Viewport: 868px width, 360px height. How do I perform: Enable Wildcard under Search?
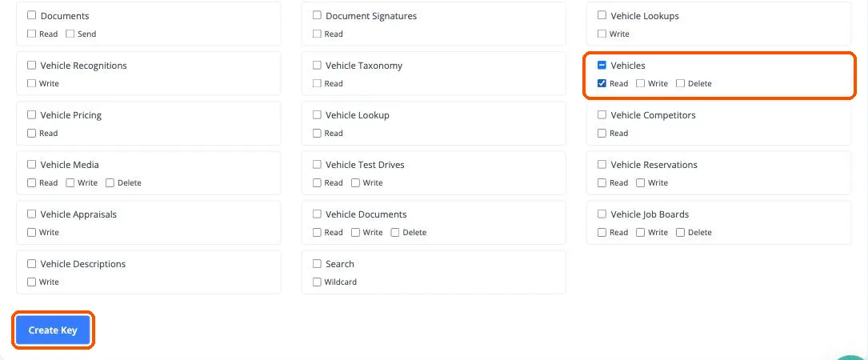tap(317, 282)
